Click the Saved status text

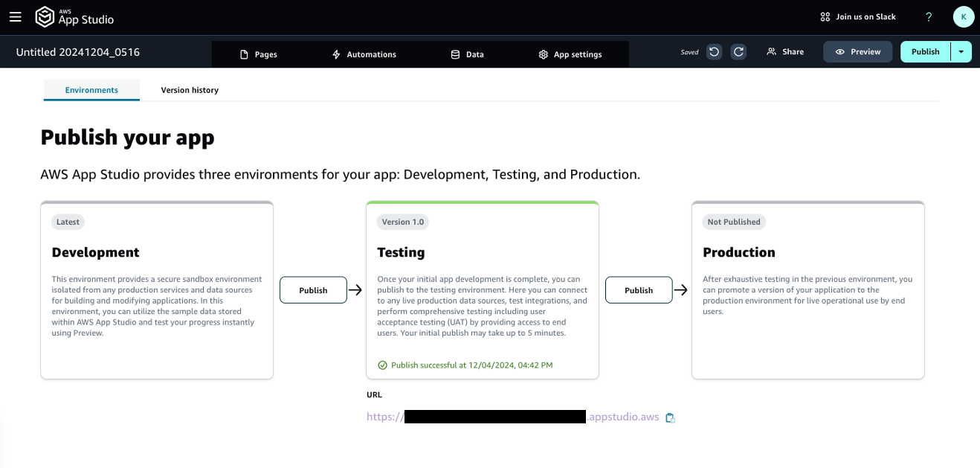coord(689,52)
